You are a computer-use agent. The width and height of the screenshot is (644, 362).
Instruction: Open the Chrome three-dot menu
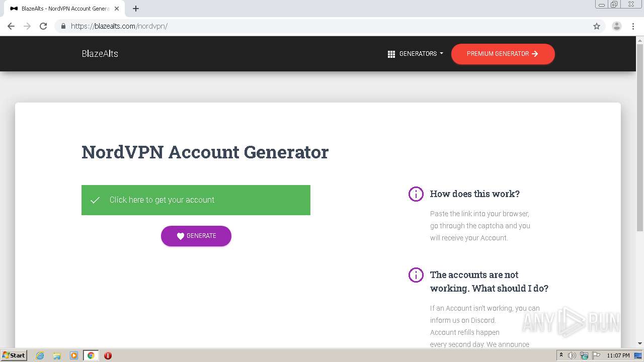633,26
